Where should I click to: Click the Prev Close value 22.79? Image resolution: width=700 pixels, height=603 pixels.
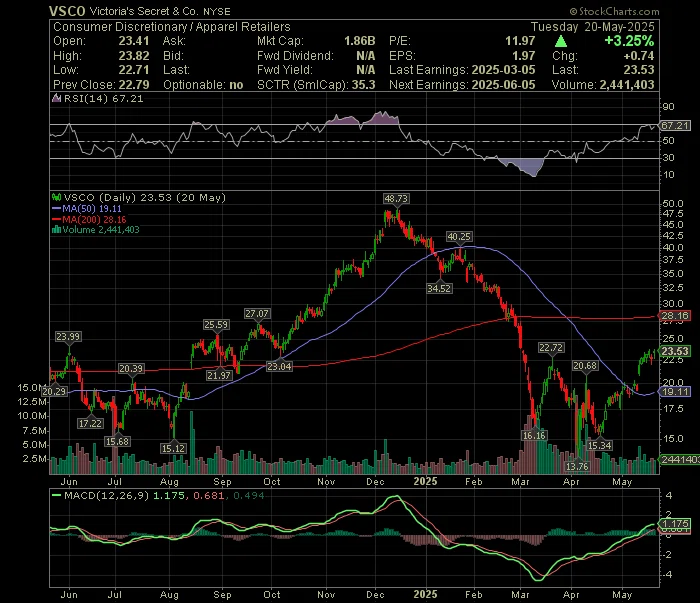click(x=133, y=85)
